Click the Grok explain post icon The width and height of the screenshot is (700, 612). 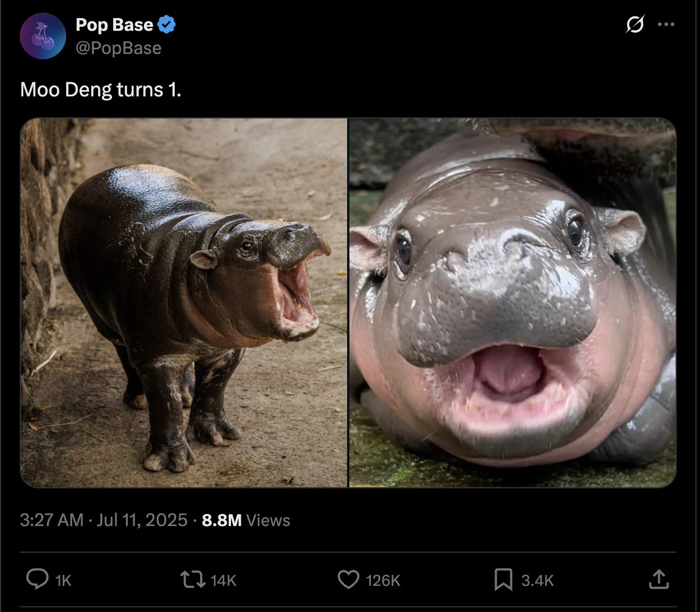click(x=634, y=24)
